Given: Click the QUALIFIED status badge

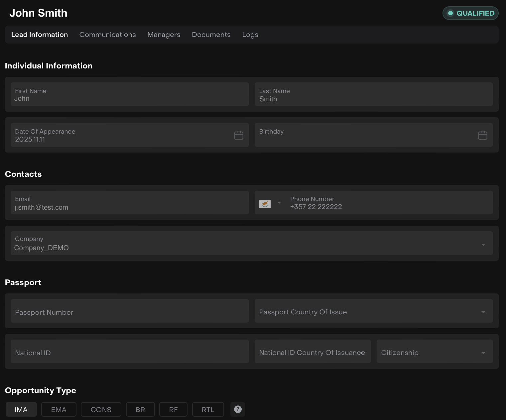Looking at the screenshot, I should click(x=470, y=13).
